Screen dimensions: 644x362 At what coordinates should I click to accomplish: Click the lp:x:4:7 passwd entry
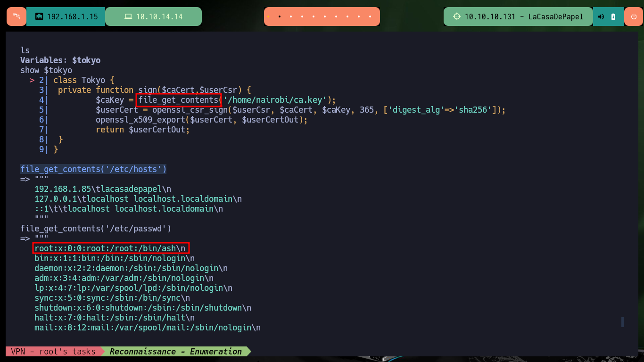(133, 288)
